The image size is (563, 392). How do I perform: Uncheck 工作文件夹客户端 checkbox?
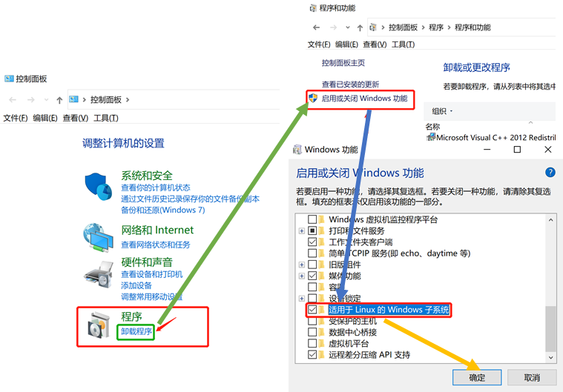[312, 242]
